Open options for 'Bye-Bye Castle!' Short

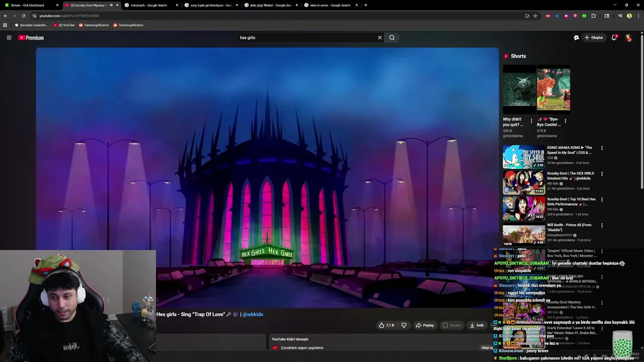click(565, 121)
